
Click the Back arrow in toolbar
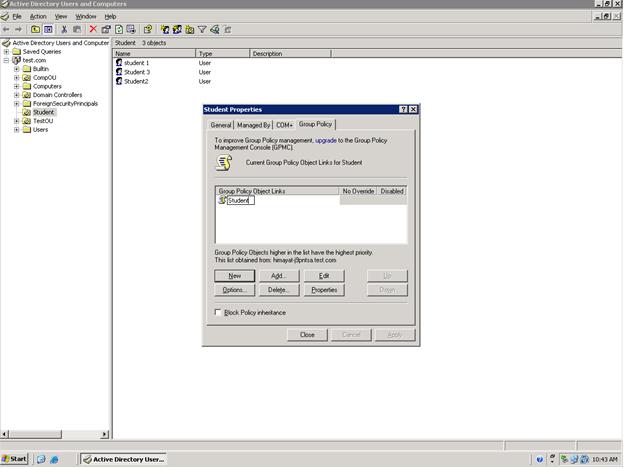(x=6, y=29)
